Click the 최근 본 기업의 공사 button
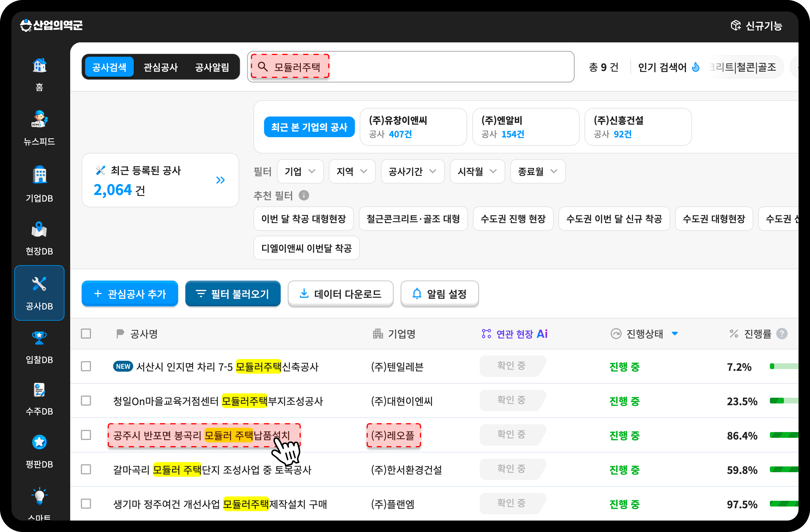 (x=309, y=127)
